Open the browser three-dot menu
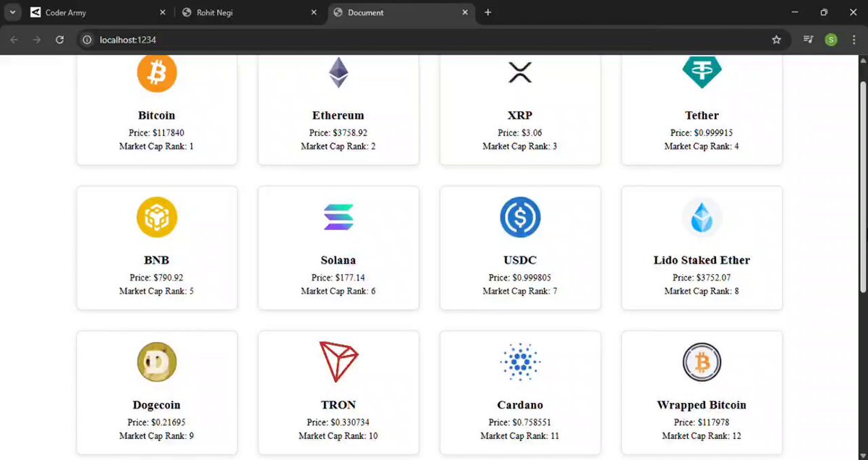The width and height of the screenshot is (868, 460). [854, 40]
